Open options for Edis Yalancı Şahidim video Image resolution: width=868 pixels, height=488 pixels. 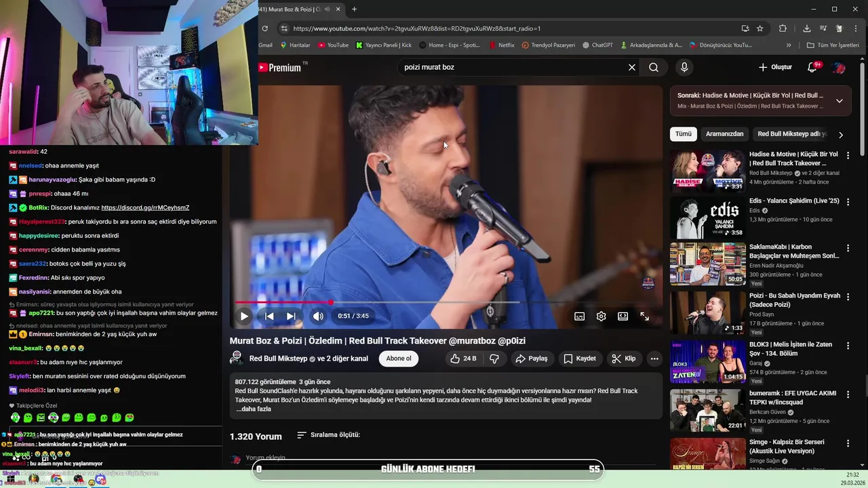tap(848, 201)
